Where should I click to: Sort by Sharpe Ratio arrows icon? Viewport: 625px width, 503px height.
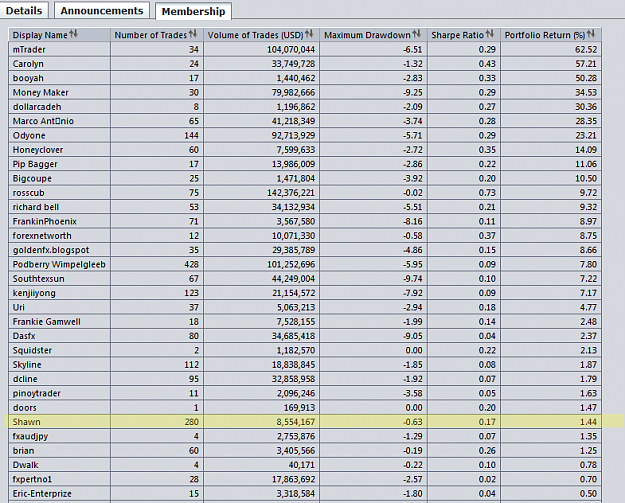(x=490, y=34)
